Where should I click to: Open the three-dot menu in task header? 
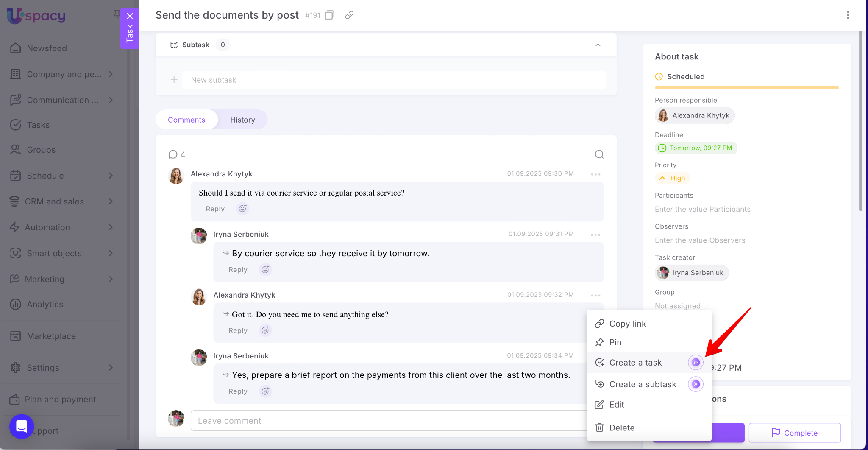point(848,15)
